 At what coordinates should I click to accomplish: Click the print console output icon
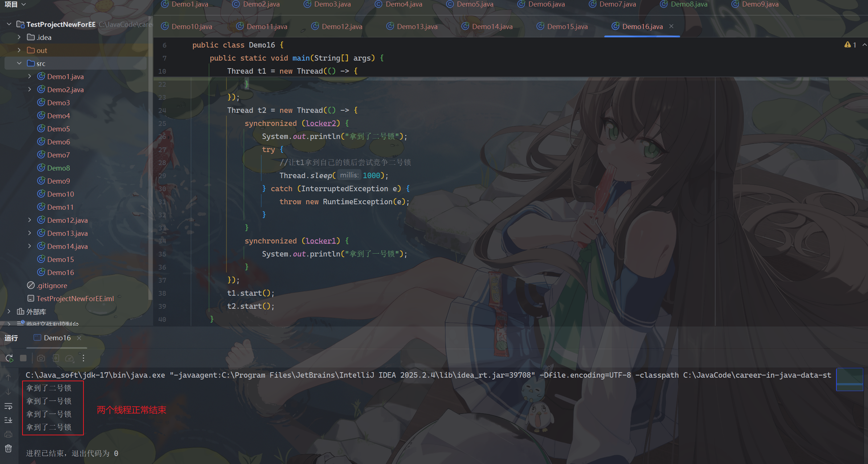coord(8,434)
